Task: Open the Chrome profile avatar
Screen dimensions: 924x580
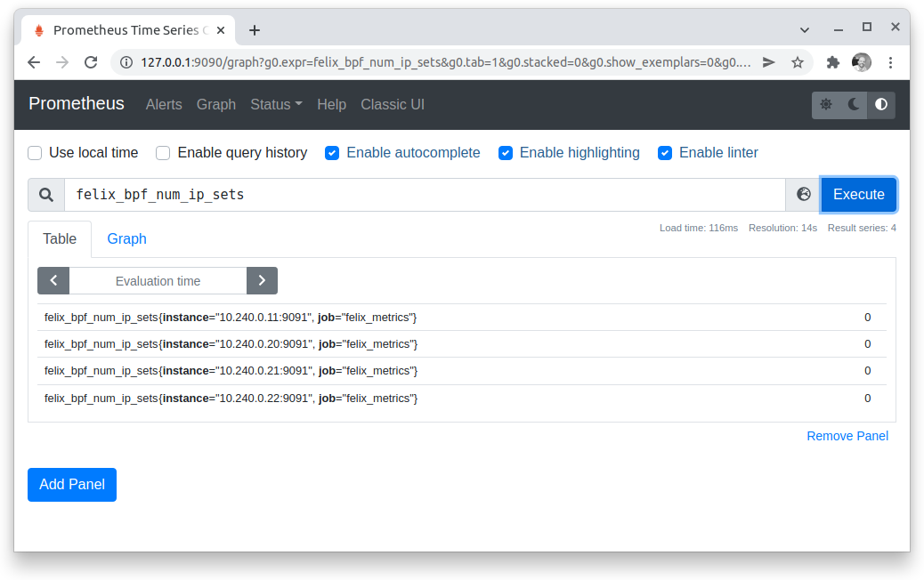Action: (x=862, y=62)
